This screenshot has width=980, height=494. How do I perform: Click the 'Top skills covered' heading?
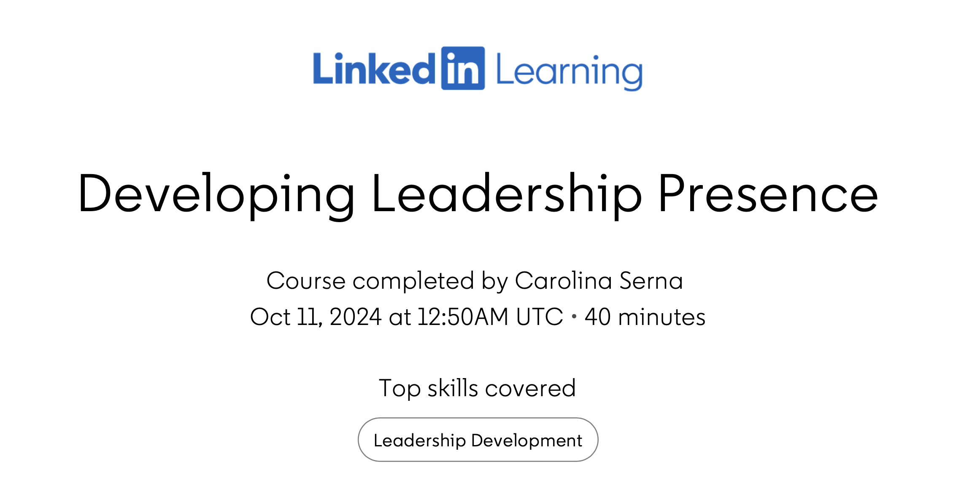tap(477, 388)
